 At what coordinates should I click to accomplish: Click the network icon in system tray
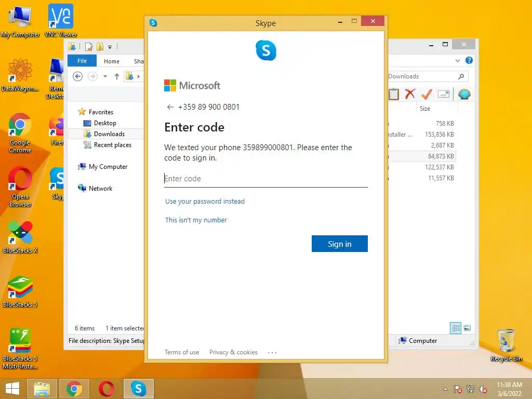click(x=470, y=389)
